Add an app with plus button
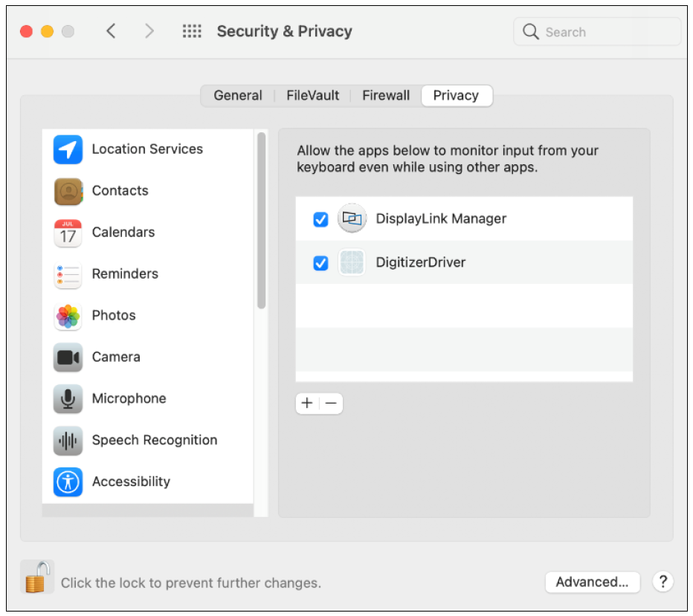Viewport: 693px width, 616px height. 307,403
